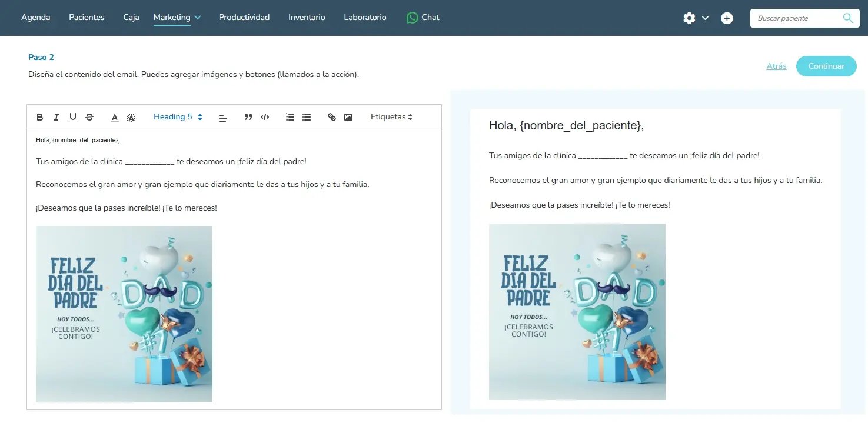Open the text background highlight tool
The height and width of the screenshot is (433, 868).
coord(131,118)
